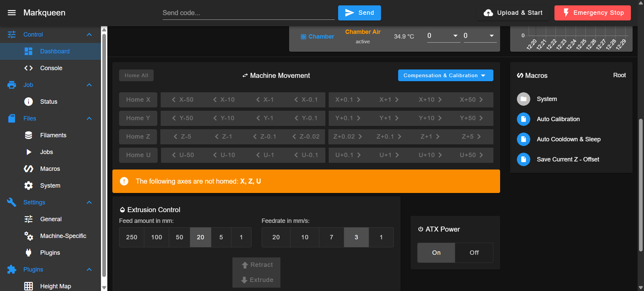The width and height of the screenshot is (644, 291).
Task: Click the General tune icon
Action: click(29, 219)
